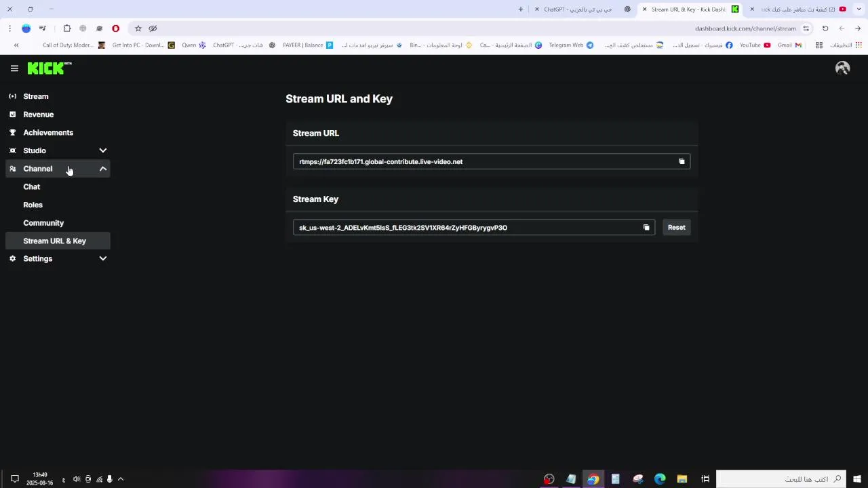
Task: Click the Windows taskbar search box
Action: [x=781, y=479]
